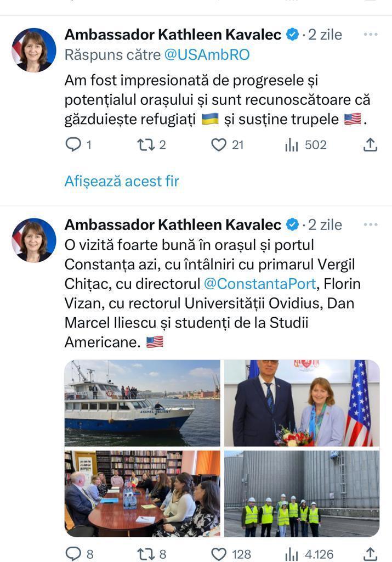392x562 pixels.
Task: Like the tweet with 128 likes
Action: tap(219, 553)
